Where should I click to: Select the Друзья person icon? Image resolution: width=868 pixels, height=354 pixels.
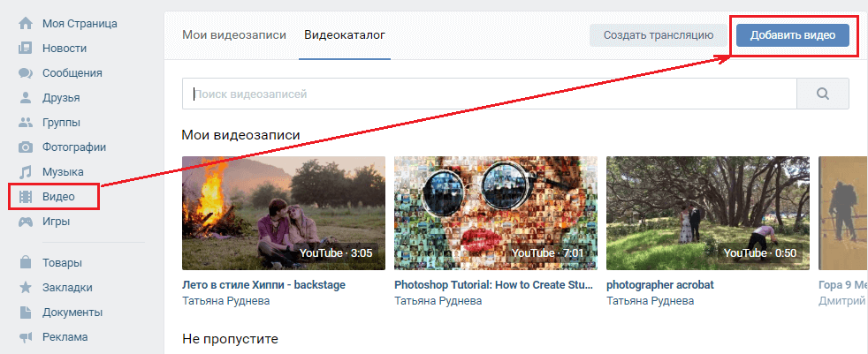[26, 98]
